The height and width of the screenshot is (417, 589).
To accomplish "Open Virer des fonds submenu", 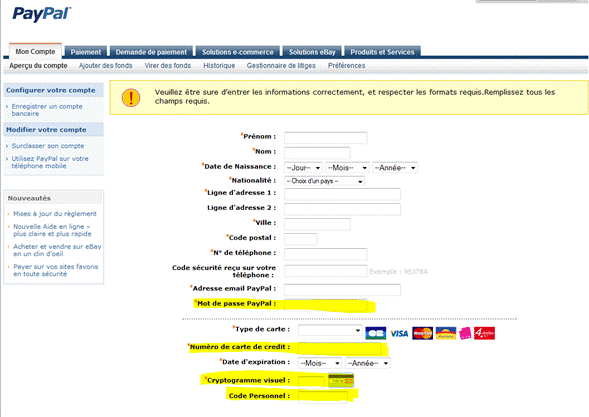I will 168,65.
